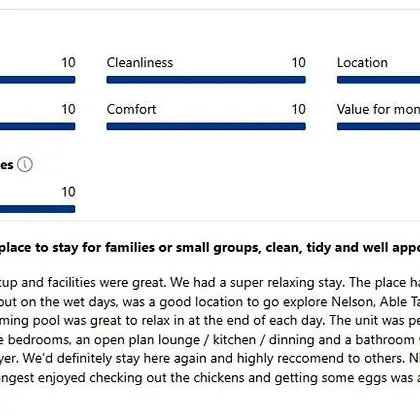The height and width of the screenshot is (420, 420).
Task: Click the Cleanliness score of 10
Action: click(x=299, y=63)
